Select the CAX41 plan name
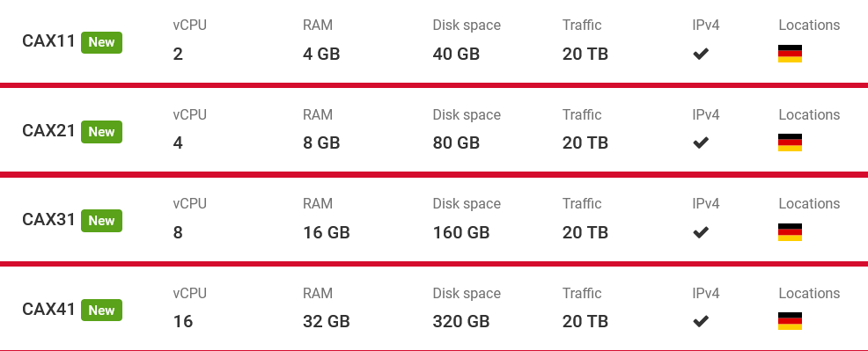The image size is (868, 351). [x=48, y=309]
